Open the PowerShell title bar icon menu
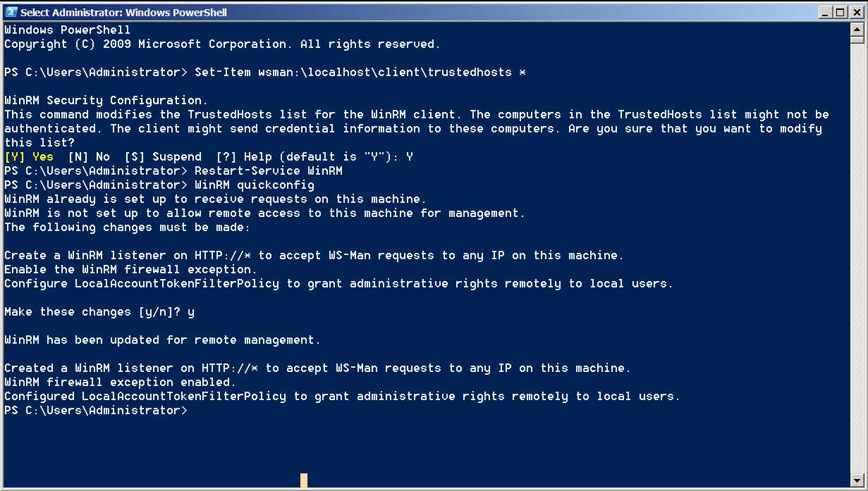 [11, 12]
